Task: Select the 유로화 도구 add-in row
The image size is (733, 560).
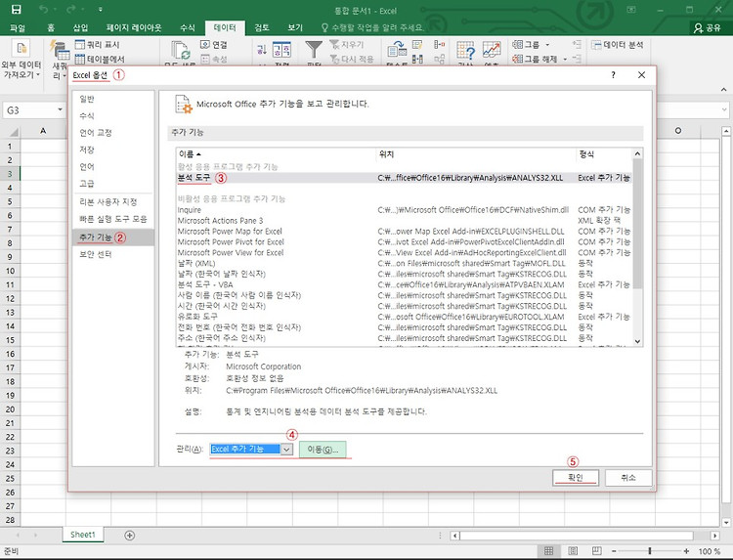Action: tap(404, 317)
